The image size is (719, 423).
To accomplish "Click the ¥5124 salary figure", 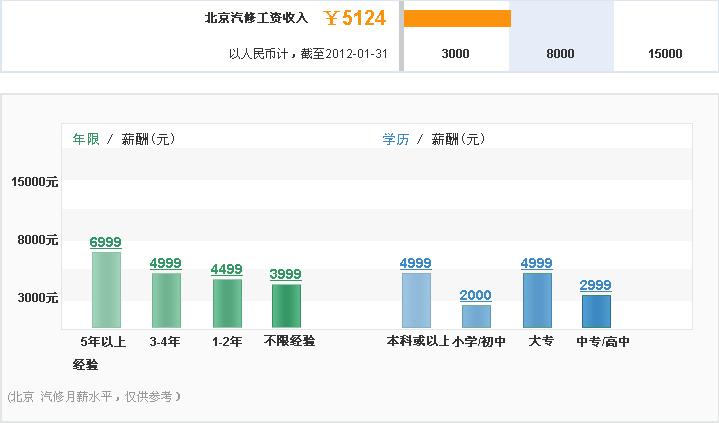I will click(355, 18).
